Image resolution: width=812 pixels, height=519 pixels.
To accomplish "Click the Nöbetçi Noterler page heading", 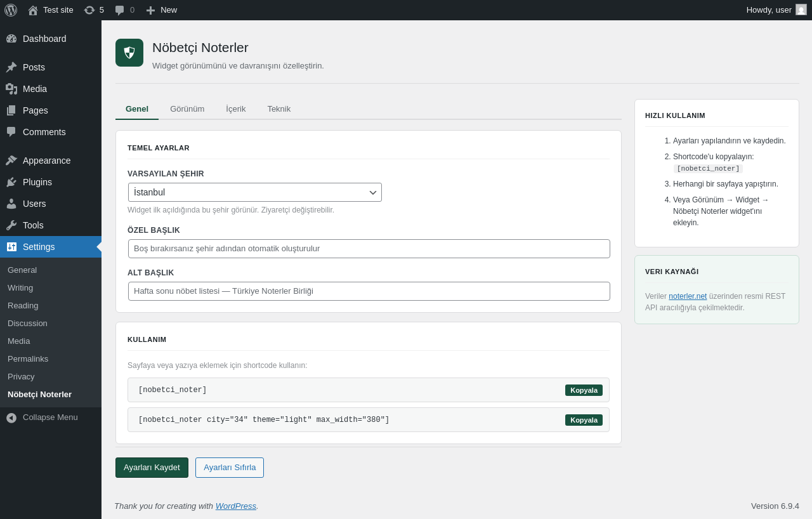I will tap(200, 48).
